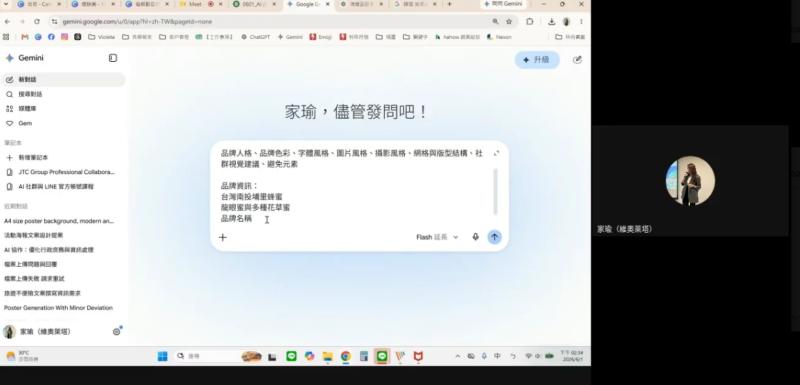Collapse the Gemini sidebar panel icon

click(113, 58)
